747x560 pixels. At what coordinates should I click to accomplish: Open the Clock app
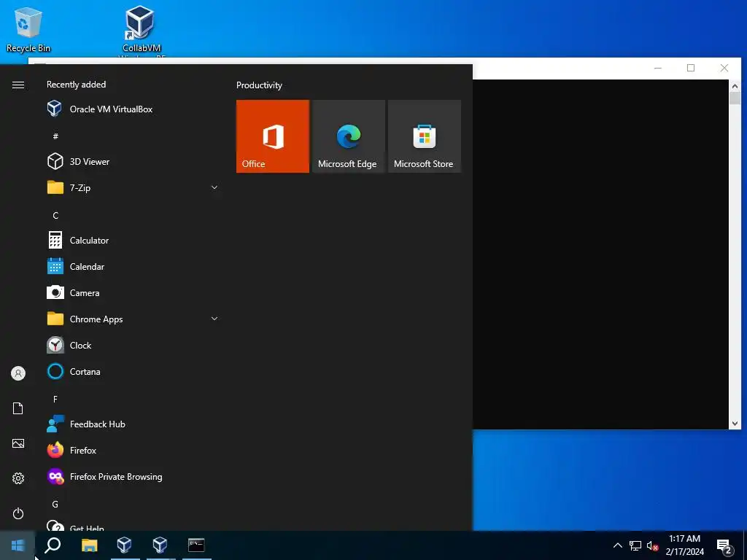(133, 345)
